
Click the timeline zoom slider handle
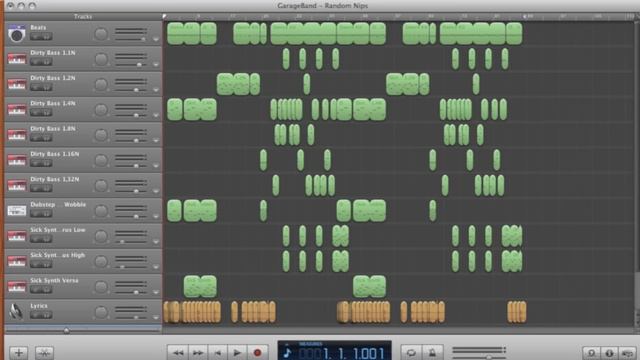point(66,330)
